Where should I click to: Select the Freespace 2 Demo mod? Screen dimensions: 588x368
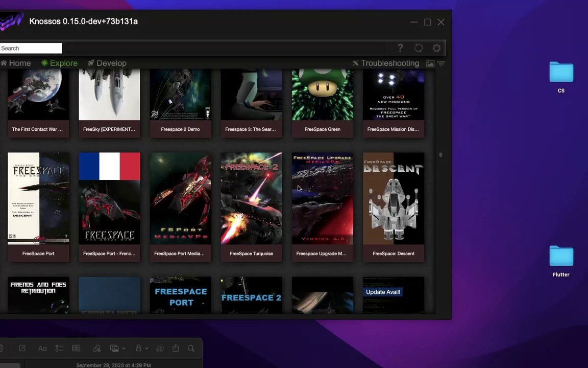pyautogui.click(x=180, y=103)
